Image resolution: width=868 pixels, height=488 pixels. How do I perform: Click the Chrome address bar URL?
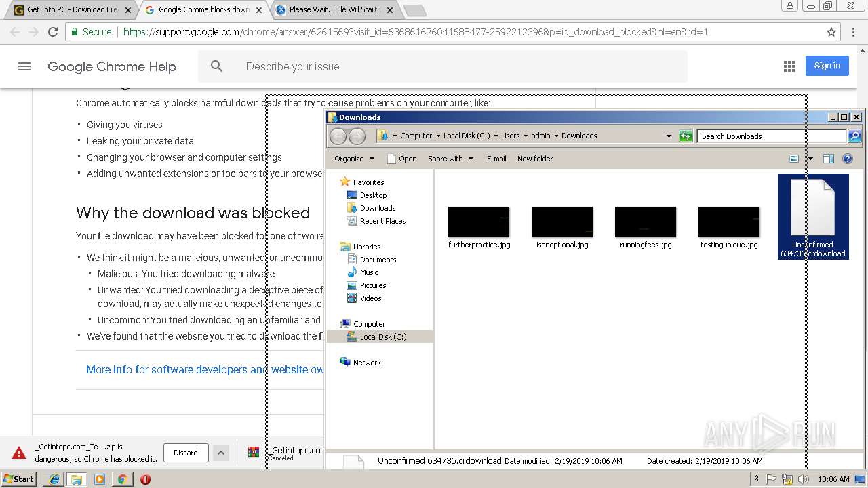[x=416, y=32]
